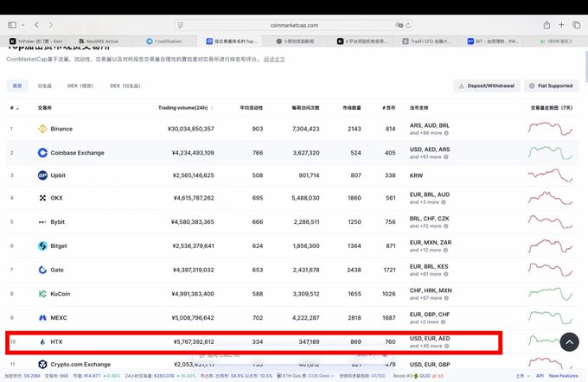Open the New Features link in bottom bar
The height and width of the screenshot is (382, 588).
(x=563, y=376)
